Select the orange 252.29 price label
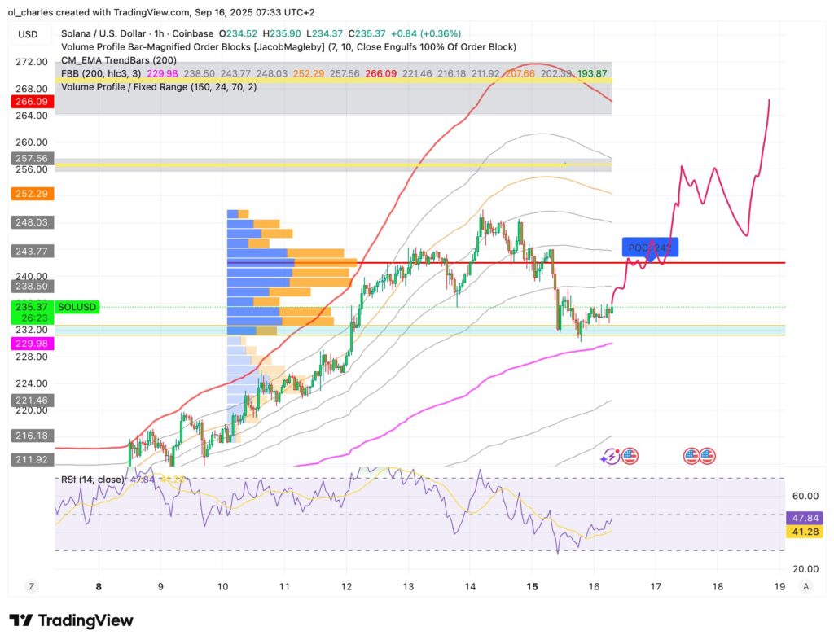 [x=32, y=194]
